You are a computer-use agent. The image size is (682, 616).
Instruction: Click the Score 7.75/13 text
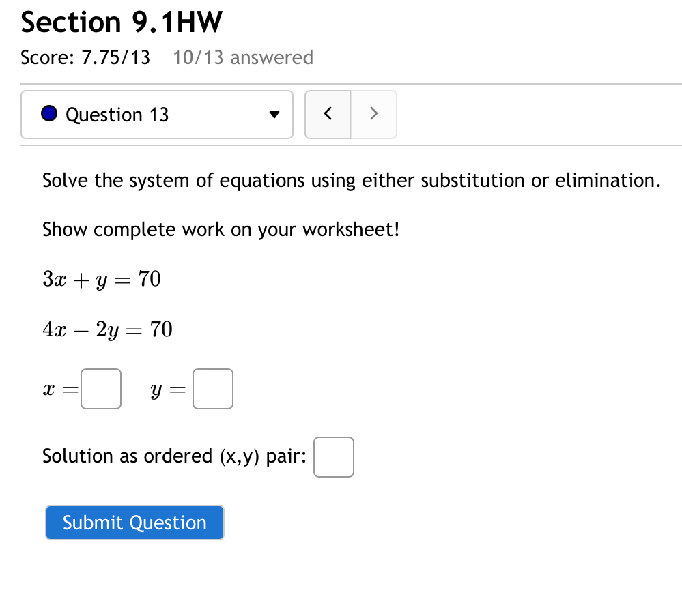pyautogui.click(x=85, y=58)
